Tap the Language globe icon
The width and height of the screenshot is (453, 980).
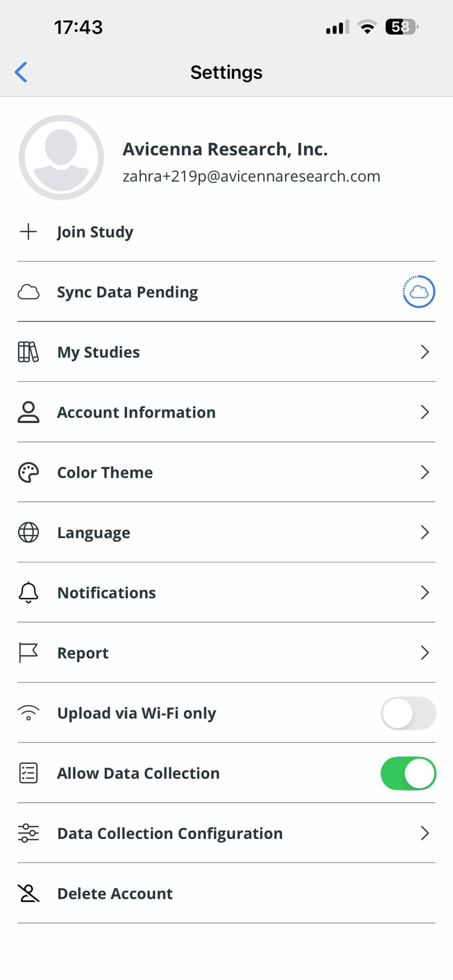[28, 532]
